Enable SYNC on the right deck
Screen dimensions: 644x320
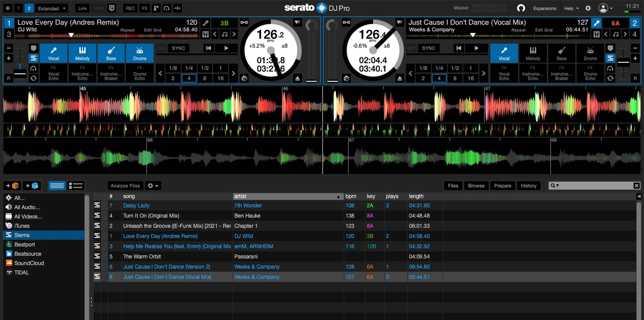tap(429, 48)
